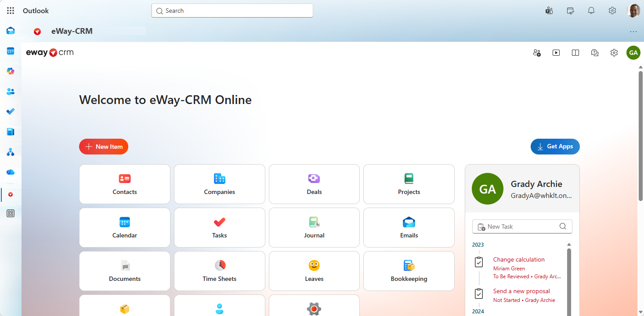Open My Day notes icon
This screenshot has width=644, height=316.
pyautogui.click(x=570, y=11)
